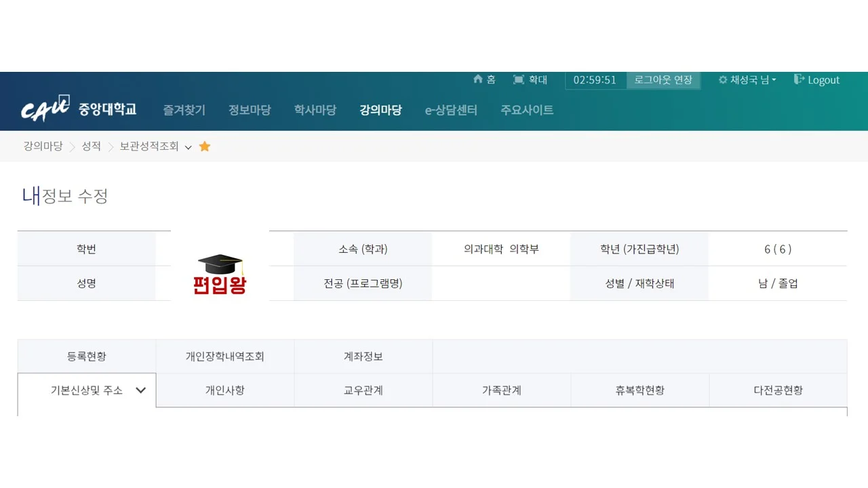Expand the 보관성적조회 breadcrumb dropdown
Viewport: 868px width, 488px height.
tap(189, 147)
